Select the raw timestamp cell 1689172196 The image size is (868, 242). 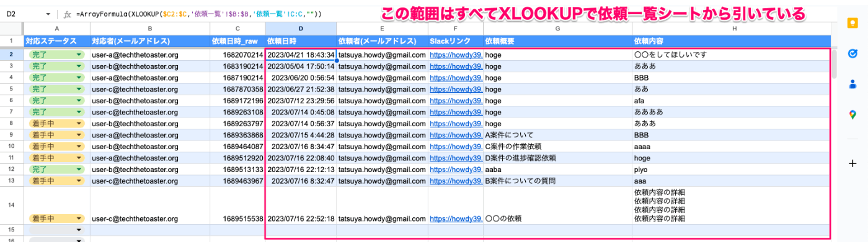pyautogui.click(x=237, y=100)
